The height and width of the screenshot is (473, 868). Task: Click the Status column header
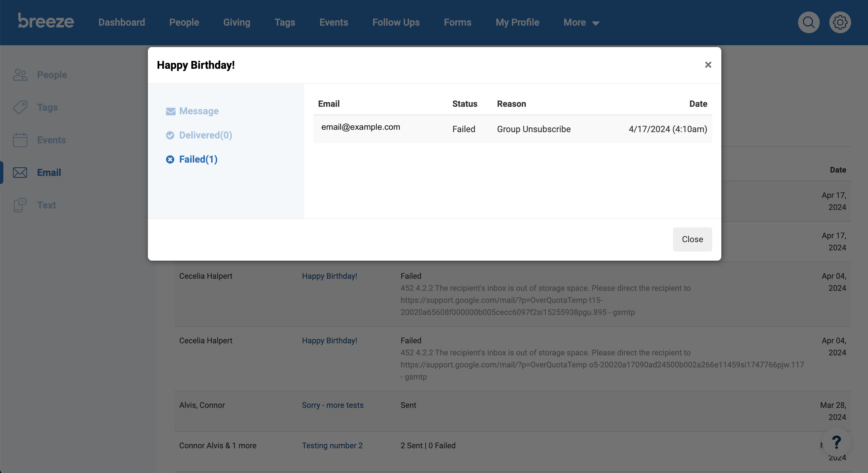(465, 104)
